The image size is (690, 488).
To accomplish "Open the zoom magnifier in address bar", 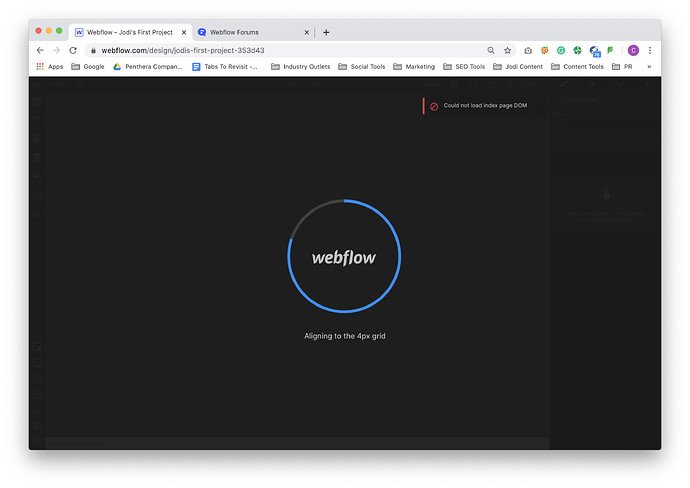I will click(491, 51).
